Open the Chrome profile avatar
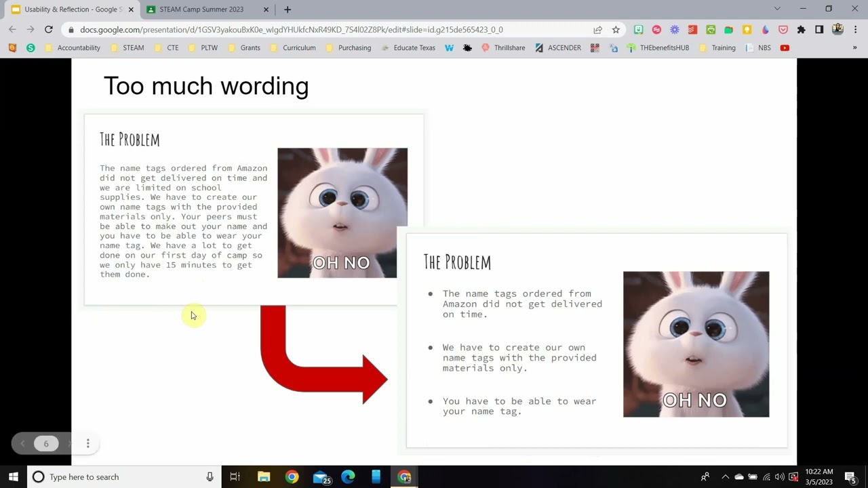868x488 pixels. 837,30
